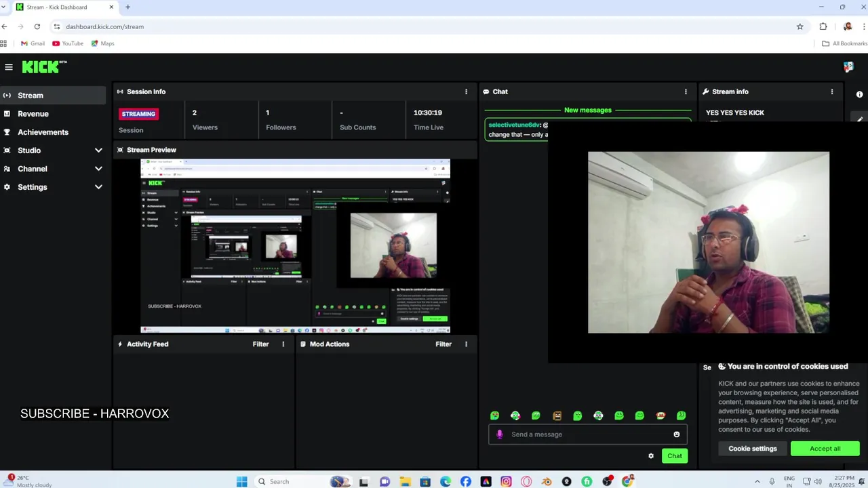Send message with the Chat button
Viewport: 868px width, 488px height.
point(674,456)
